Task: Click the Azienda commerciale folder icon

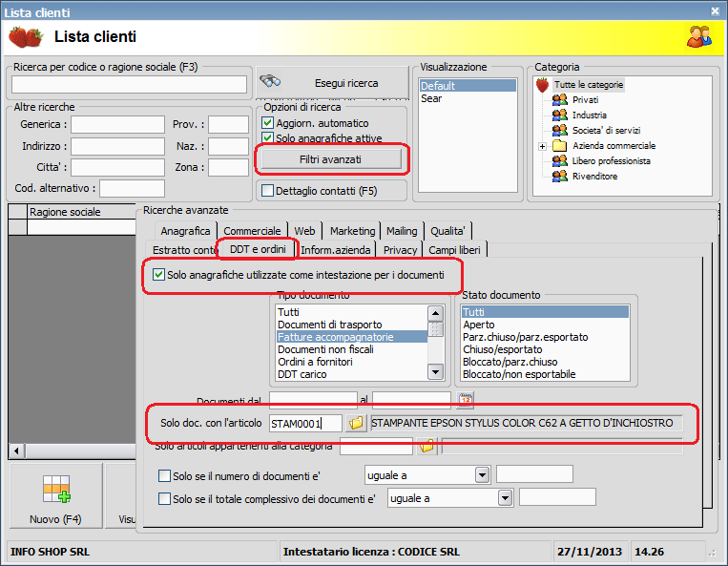Action: 560,146
